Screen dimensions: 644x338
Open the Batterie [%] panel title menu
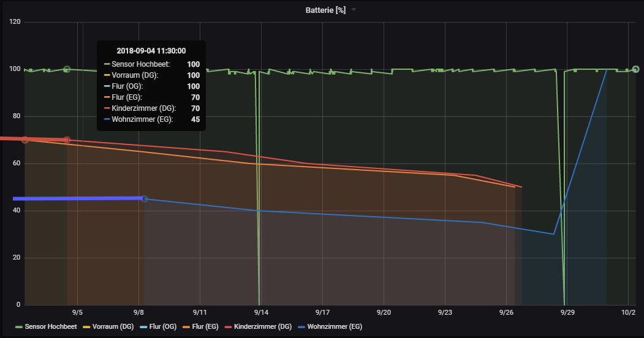[325, 10]
